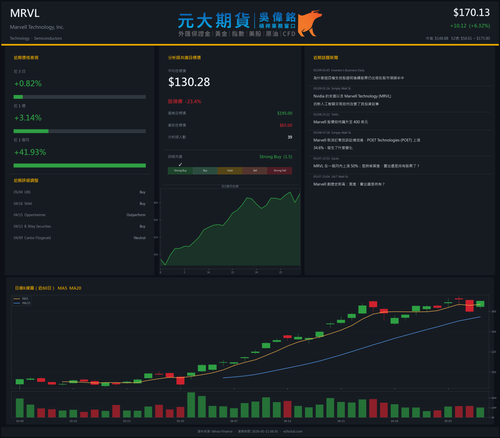Click the MA5 MA20 candlestick chart title
This screenshot has width=500, height=438.
tap(48, 288)
